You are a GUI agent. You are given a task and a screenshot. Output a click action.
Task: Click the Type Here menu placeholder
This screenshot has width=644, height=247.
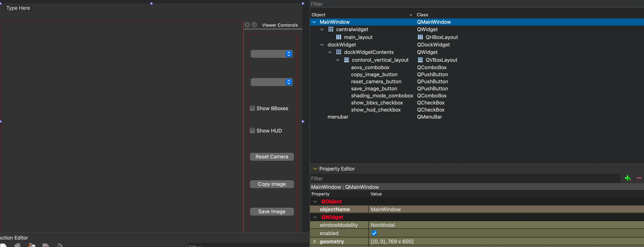tap(18, 8)
